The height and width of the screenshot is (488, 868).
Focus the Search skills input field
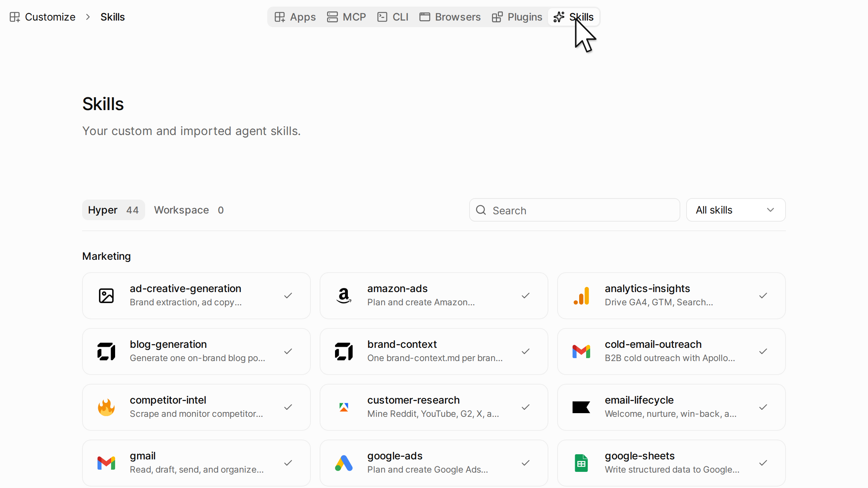574,210
